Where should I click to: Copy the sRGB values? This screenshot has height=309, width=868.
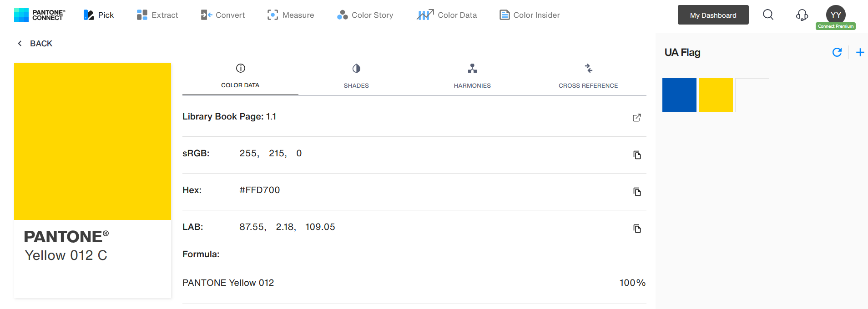pos(637,155)
